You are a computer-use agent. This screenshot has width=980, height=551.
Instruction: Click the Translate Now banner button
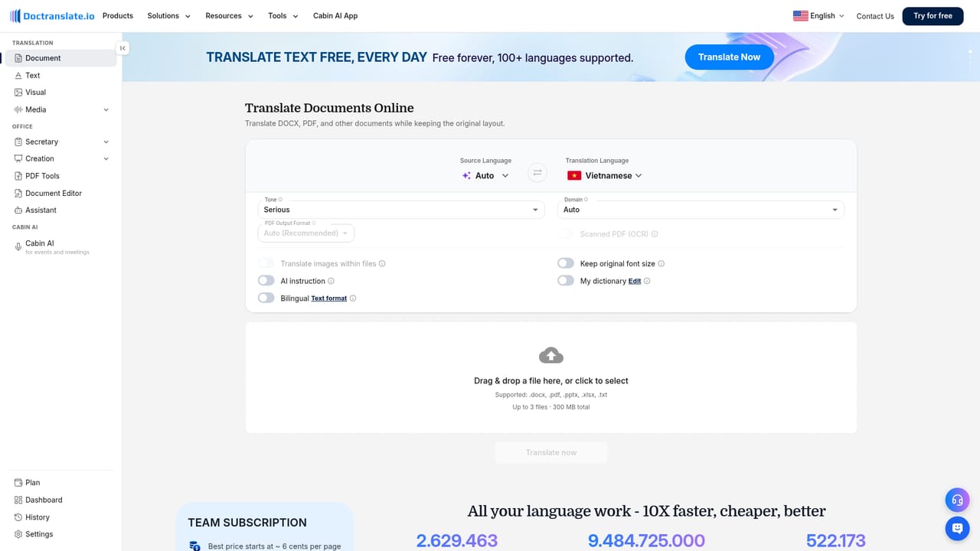729,57
